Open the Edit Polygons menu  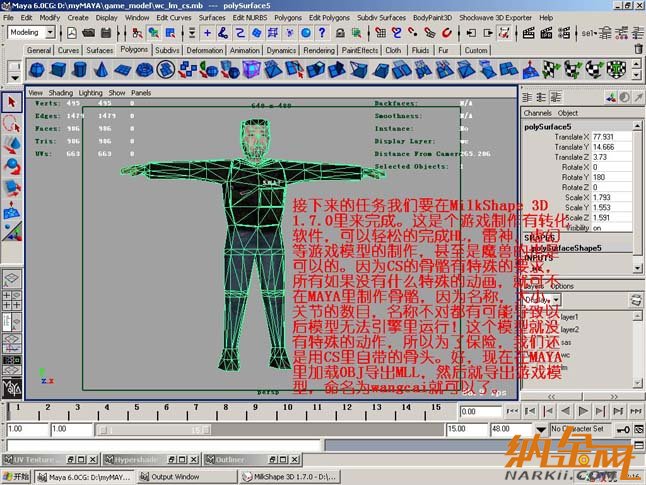pos(329,18)
